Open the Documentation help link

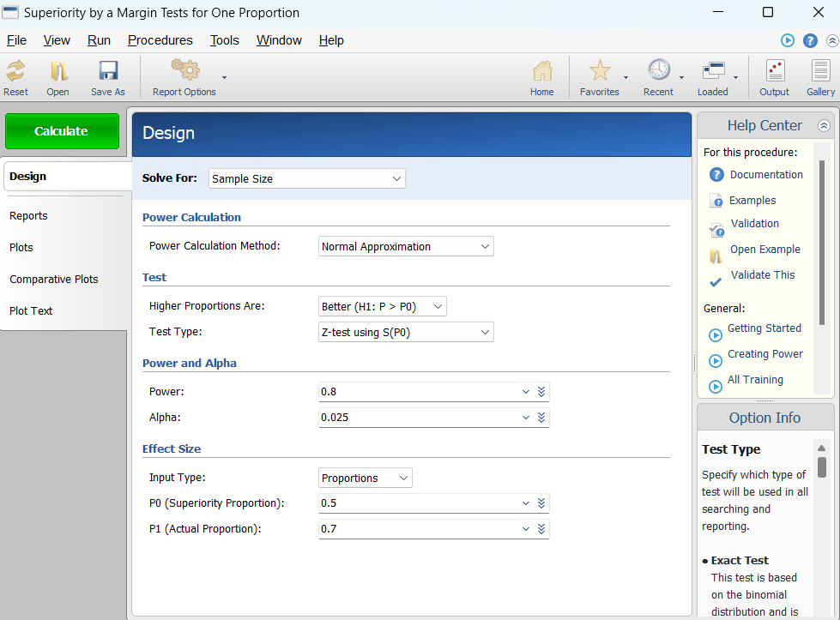[x=766, y=175]
